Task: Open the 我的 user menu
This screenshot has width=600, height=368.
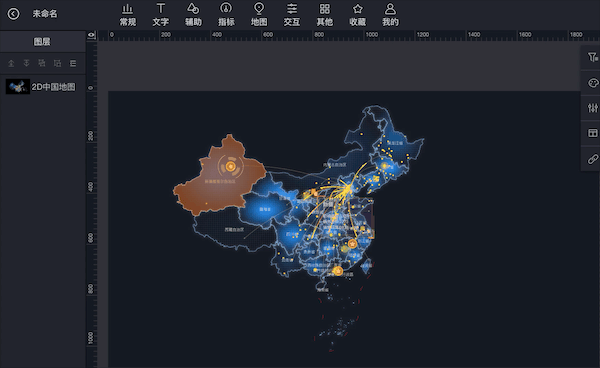Action: click(x=390, y=15)
